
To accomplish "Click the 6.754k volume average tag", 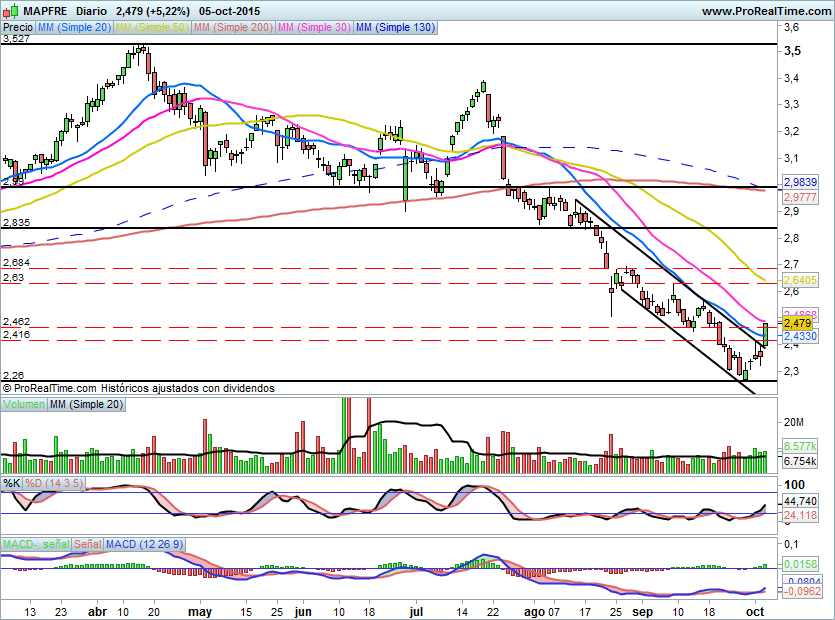I will (x=800, y=461).
